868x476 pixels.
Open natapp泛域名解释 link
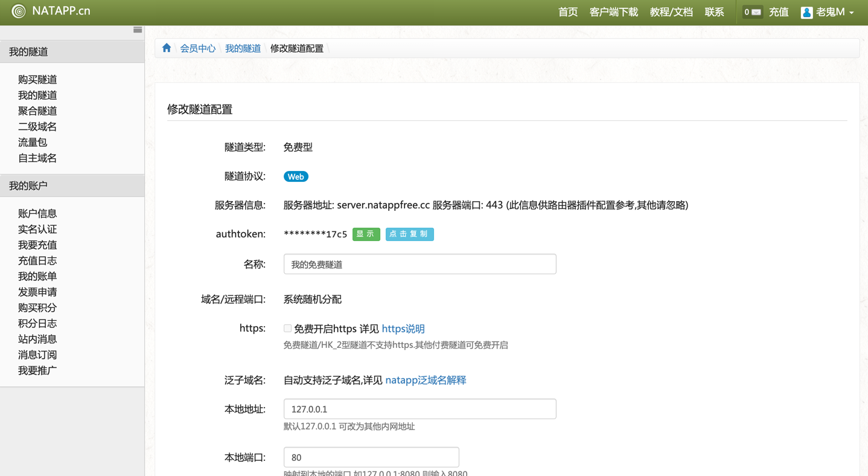(426, 380)
